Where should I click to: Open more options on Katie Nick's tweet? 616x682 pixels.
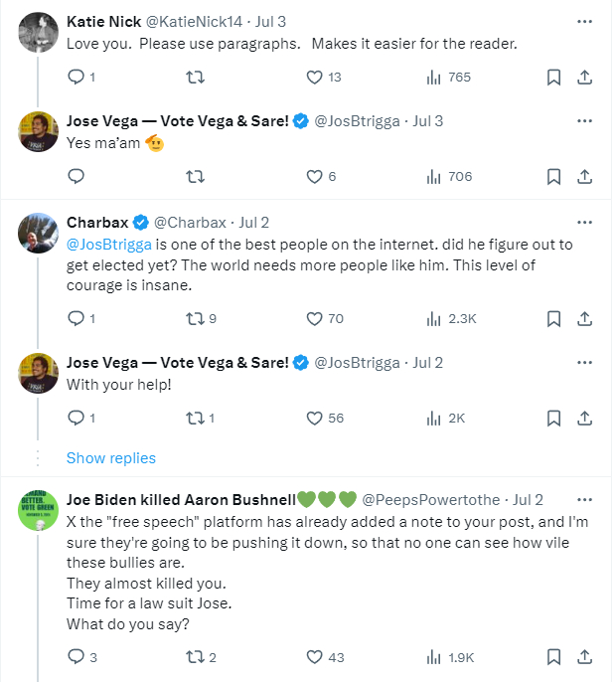585,21
